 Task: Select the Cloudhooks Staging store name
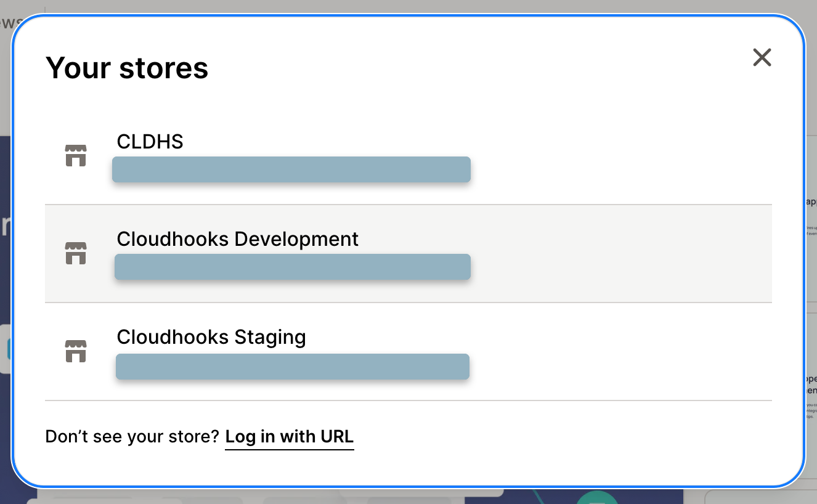[211, 337]
